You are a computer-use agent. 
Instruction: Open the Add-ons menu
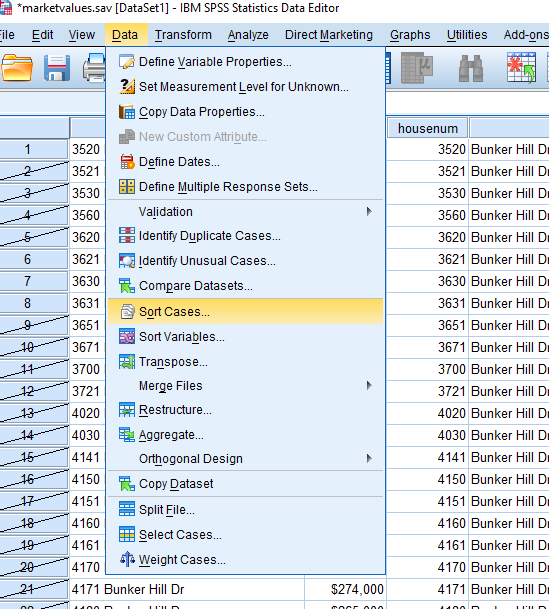(525, 35)
